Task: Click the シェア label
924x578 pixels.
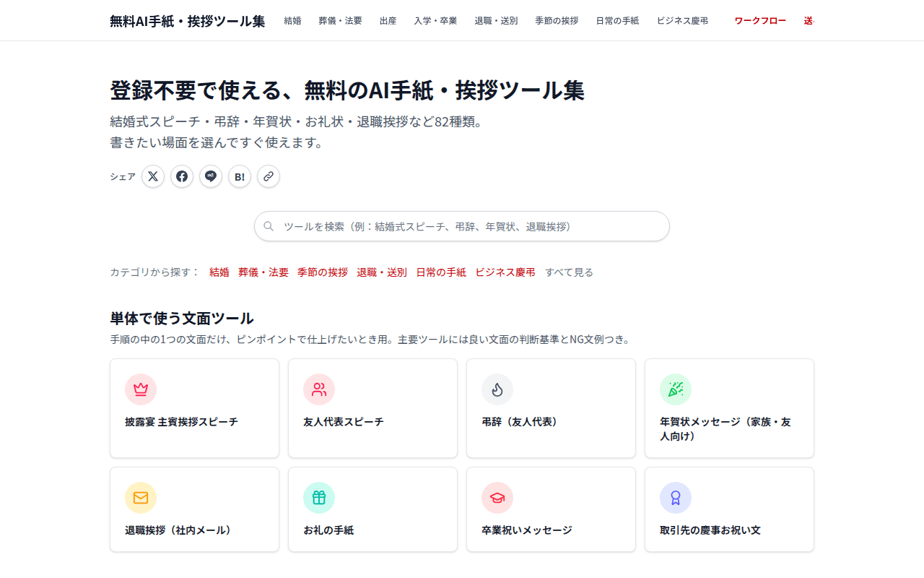Action: 123,176
